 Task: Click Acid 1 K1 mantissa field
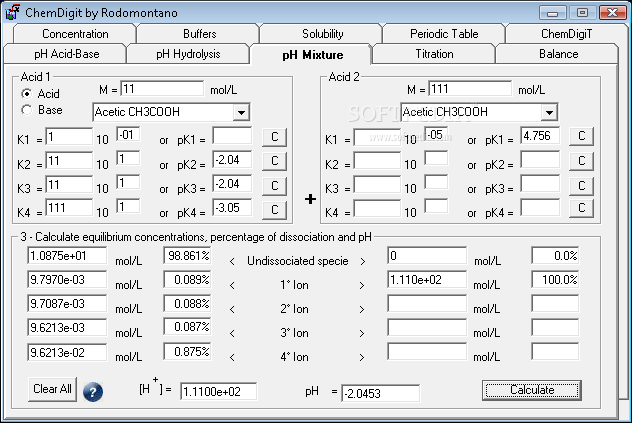pyautogui.click(x=69, y=137)
